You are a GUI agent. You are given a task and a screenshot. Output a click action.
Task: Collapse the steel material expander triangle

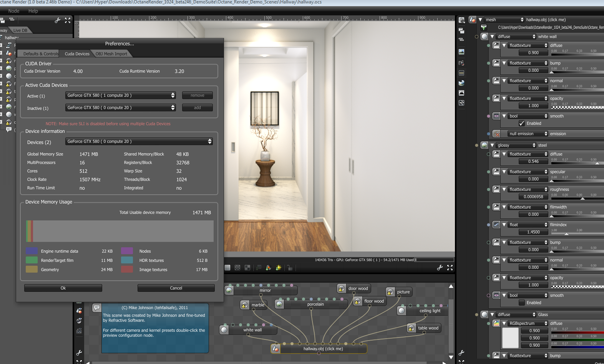(x=492, y=145)
